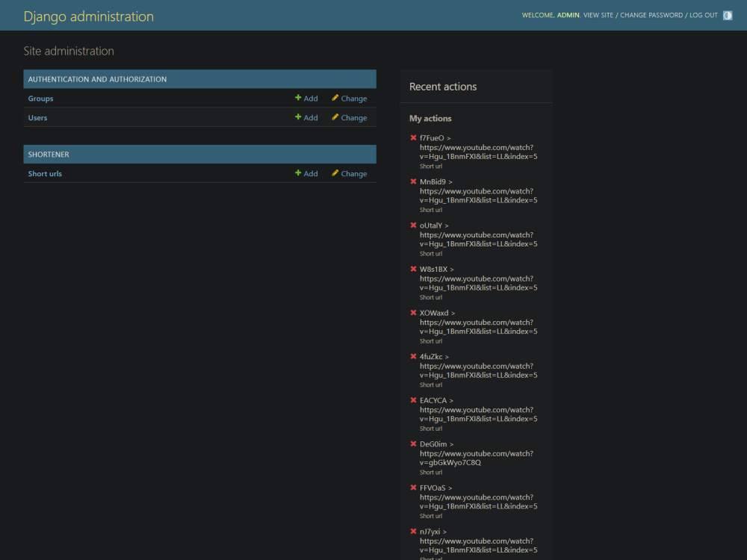Click the W8s1BX action entry text
Image resolution: width=747 pixels, height=560 pixels.
click(x=478, y=279)
